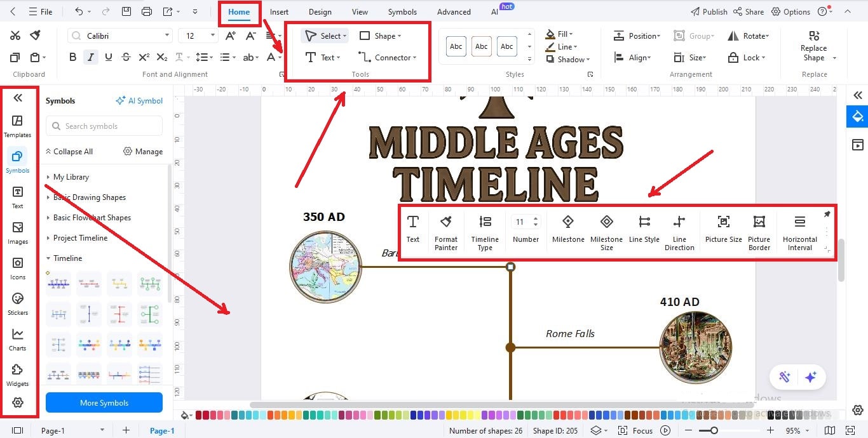868x438 pixels.
Task: Switch to the Symbols ribbon tab
Action: click(402, 11)
